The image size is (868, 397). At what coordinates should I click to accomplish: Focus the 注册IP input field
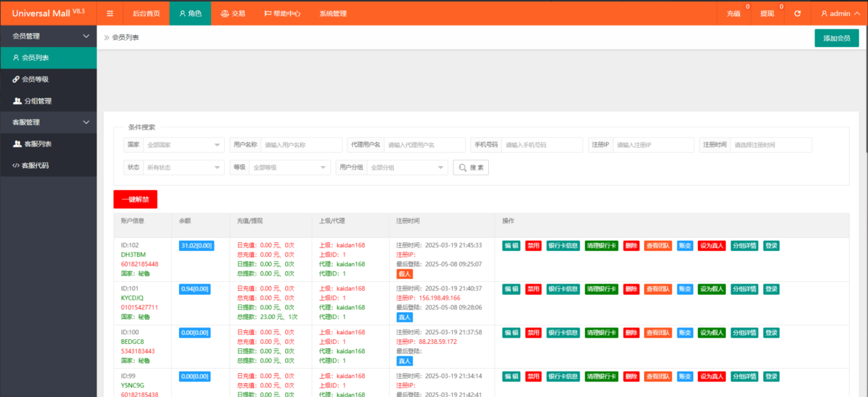point(654,145)
